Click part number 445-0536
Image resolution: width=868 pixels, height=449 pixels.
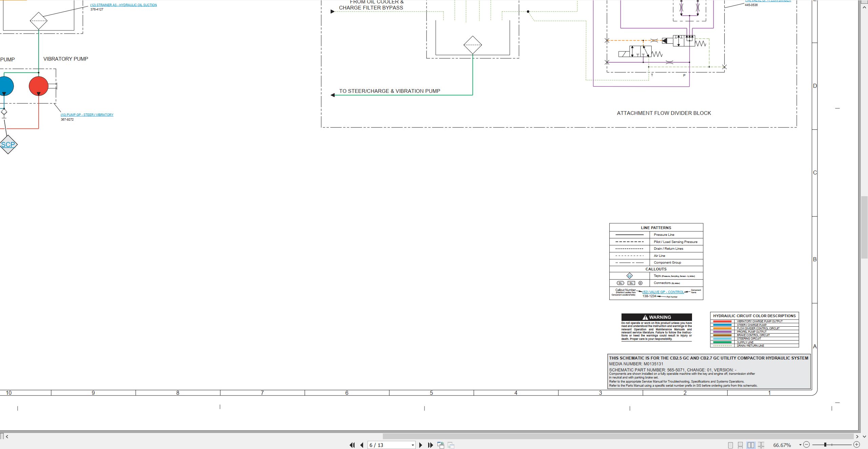click(x=751, y=5)
